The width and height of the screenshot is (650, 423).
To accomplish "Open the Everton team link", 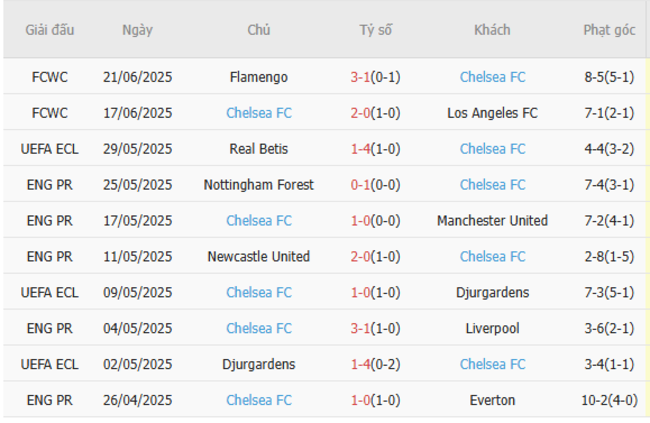I will (x=492, y=401).
